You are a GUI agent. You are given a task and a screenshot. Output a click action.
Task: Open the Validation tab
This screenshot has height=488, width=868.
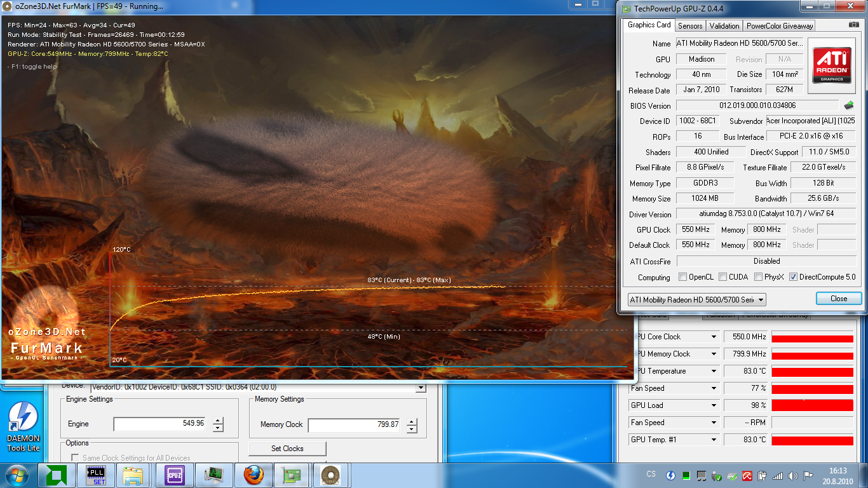[x=724, y=26]
